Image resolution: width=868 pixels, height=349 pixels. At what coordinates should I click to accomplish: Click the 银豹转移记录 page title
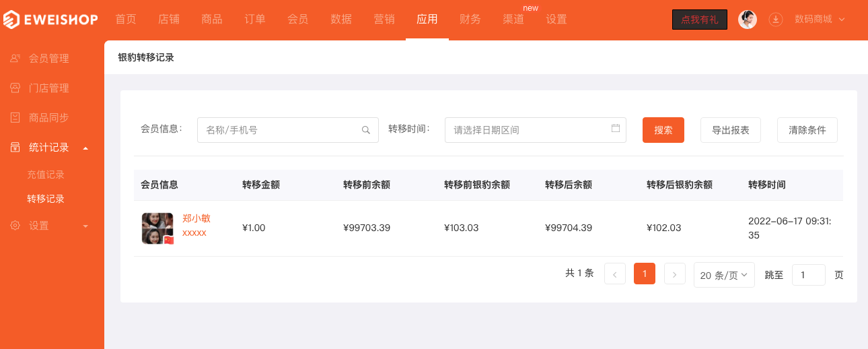(x=146, y=58)
